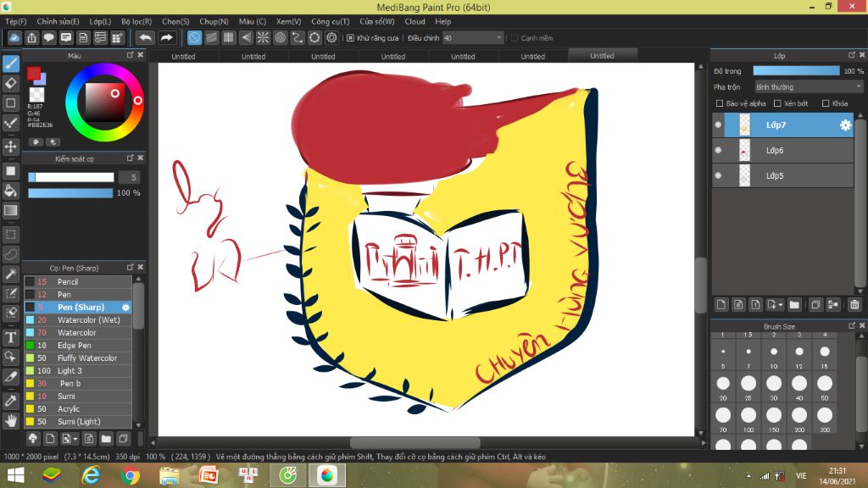Click the red foreground color swatch
The width and height of the screenshot is (868, 488).
[34, 74]
